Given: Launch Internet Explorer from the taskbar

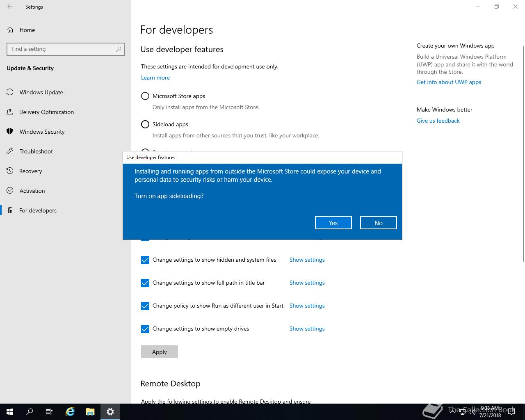Looking at the screenshot, I should 70,412.
